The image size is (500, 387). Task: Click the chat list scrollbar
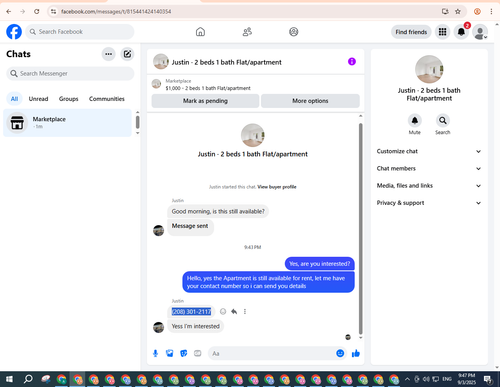point(137,122)
